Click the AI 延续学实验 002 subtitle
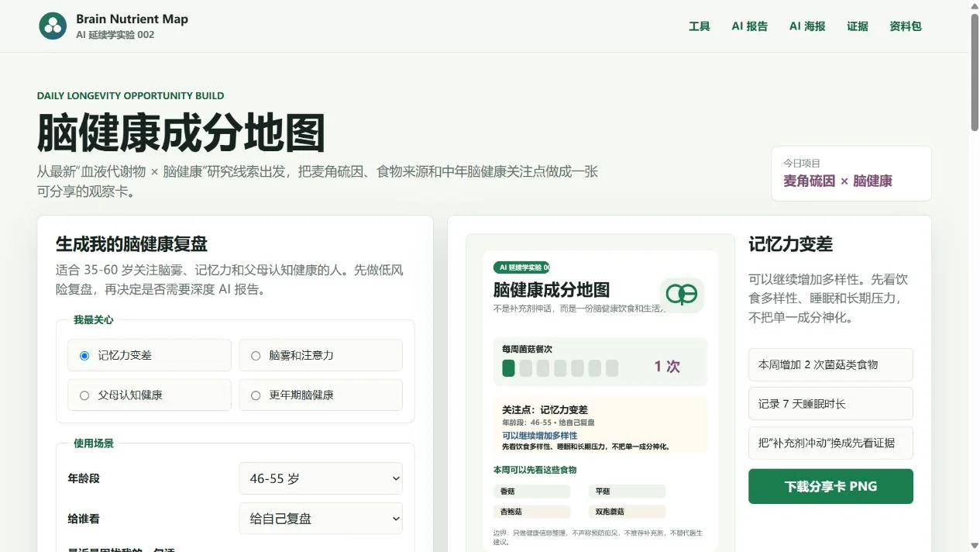Image resolution: width=980 pixels, height=552 pixels. pos(115,35)
